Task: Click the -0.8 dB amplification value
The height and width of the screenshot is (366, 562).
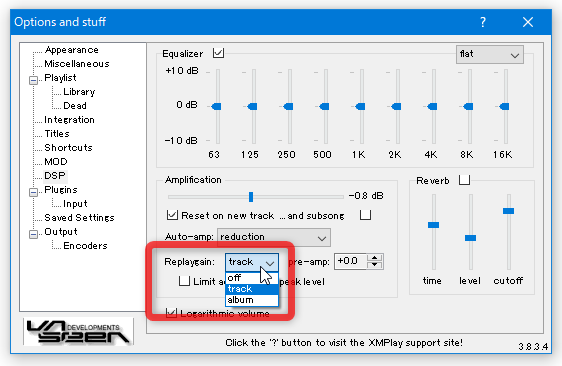Action: (x=366, y=196)
